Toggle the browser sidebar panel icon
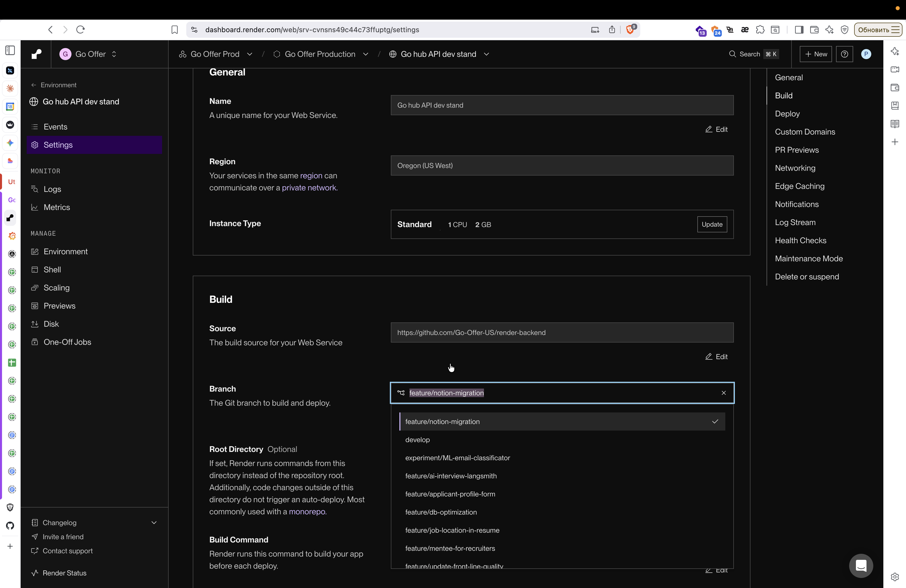The height and width of the screenshot is (588, 906). 799,30
